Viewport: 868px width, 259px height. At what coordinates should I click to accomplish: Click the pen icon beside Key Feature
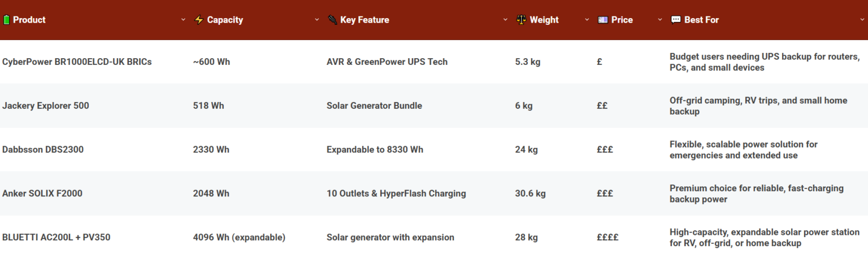tap(332, 20)
